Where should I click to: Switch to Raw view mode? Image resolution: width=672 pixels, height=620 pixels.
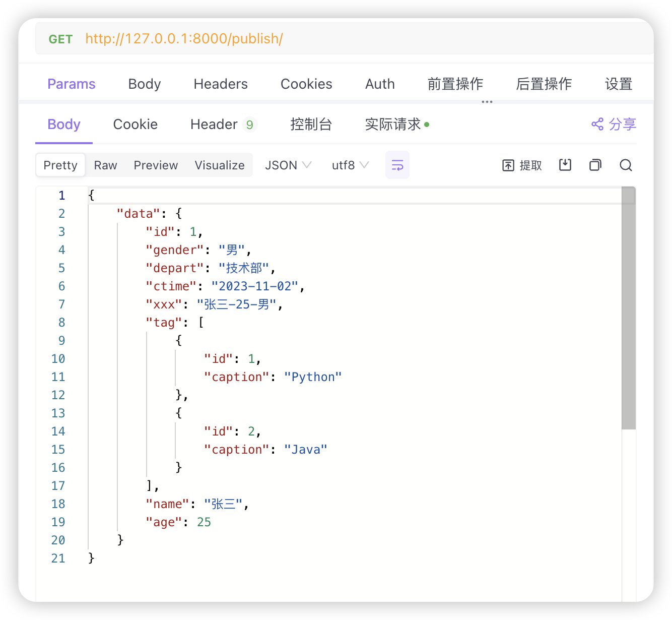point(105,165)
